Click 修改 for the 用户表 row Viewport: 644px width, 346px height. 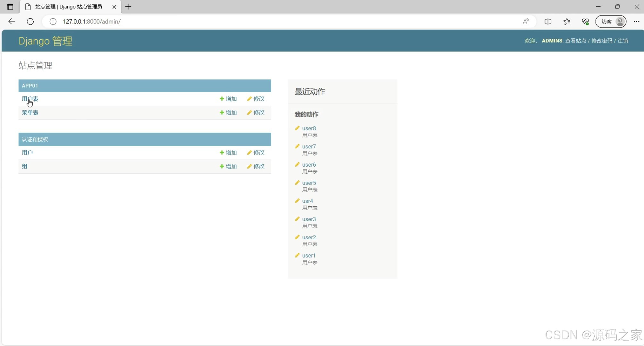point(256,99)
